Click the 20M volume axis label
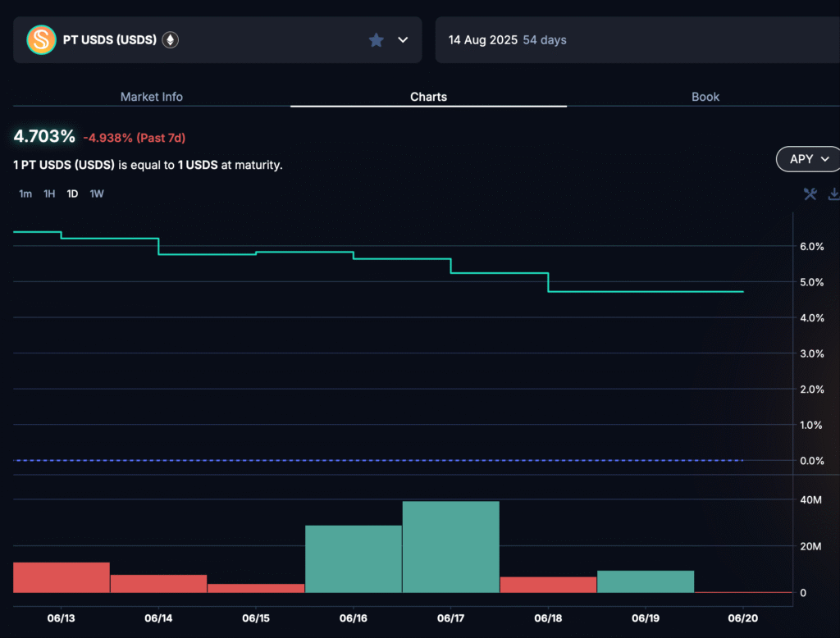This screenshot has width=840, height=638. coord(810,546)
